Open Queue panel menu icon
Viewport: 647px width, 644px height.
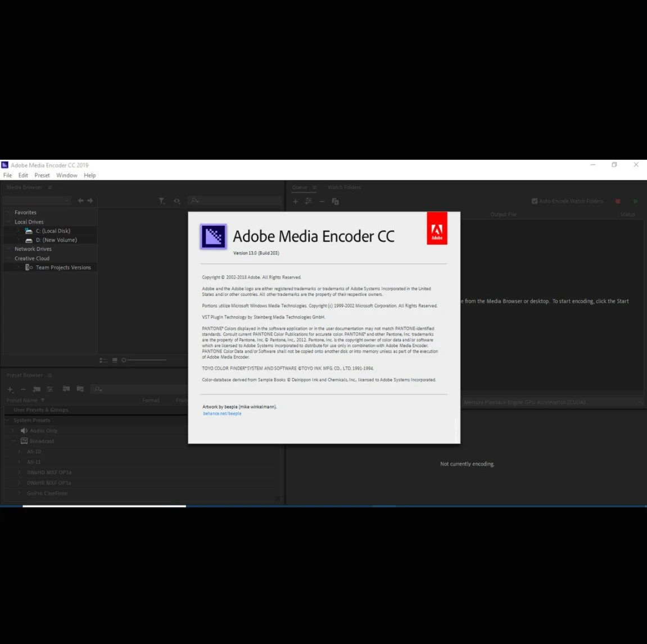(x=314, y=187)
